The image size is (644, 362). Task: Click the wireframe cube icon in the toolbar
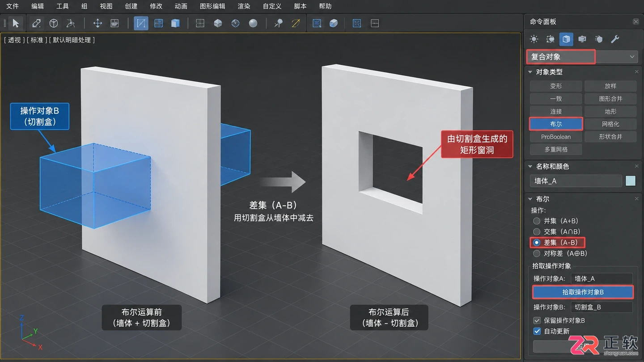coord(53,23)
